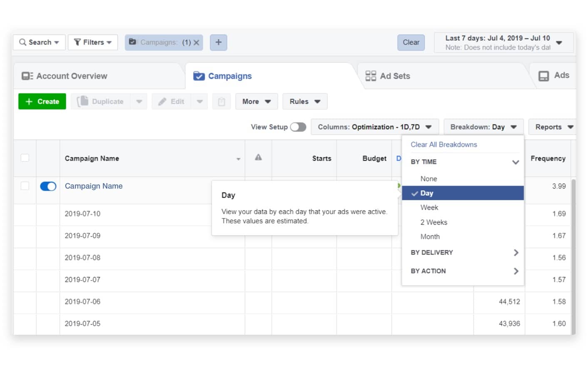Click the Duplicate copy icon
Image resolution: width=588 pixels, height=368 pixels.
(82, 101)
